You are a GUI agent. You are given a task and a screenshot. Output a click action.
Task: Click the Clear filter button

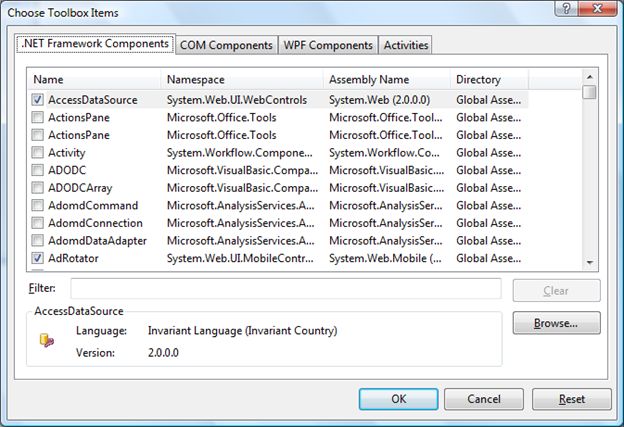click(x=556, y=291)
